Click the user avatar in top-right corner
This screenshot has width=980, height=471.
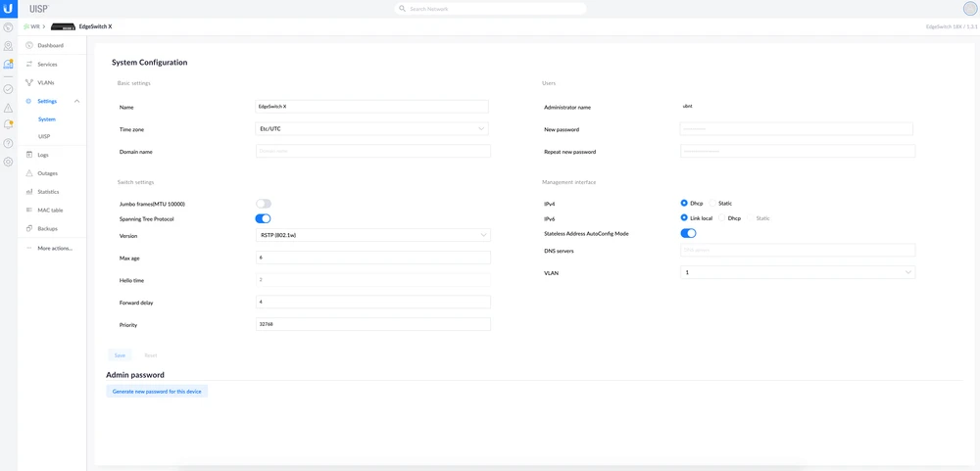969,9
